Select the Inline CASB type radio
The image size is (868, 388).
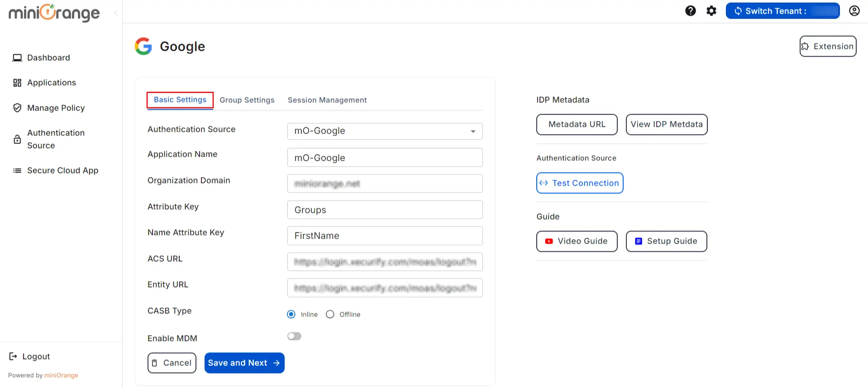click(291, 314)
